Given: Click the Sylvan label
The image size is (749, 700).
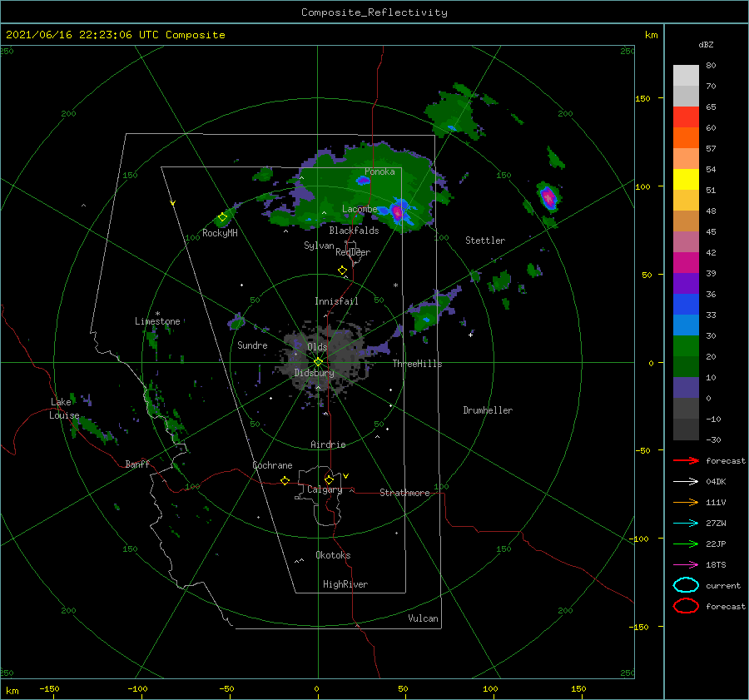Looking at the screenshot, I should (319, 246).
